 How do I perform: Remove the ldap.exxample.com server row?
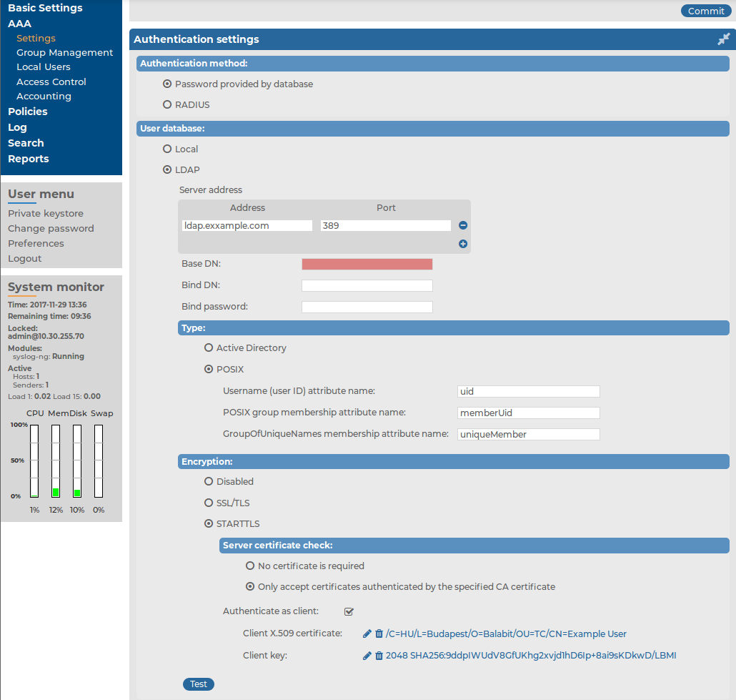(463, 225)
